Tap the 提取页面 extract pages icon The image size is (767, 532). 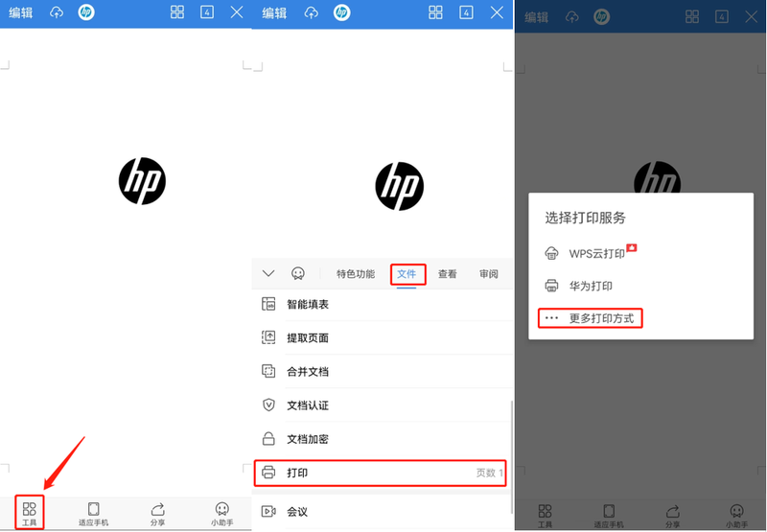click(268, 337)
